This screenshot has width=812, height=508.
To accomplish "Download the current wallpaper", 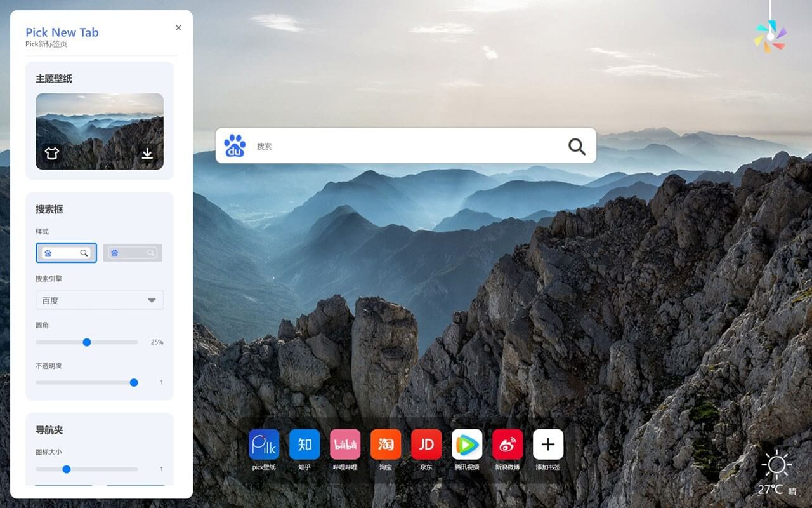I will pyautogui.click(x=147, y=154).
